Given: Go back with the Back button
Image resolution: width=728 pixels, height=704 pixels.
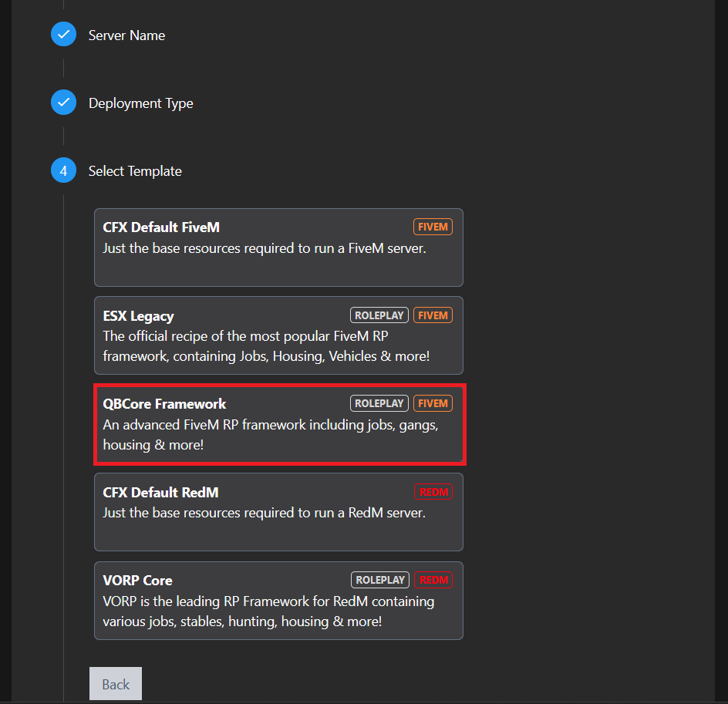Looking at the screenshot, I should [x=116, y=684].
